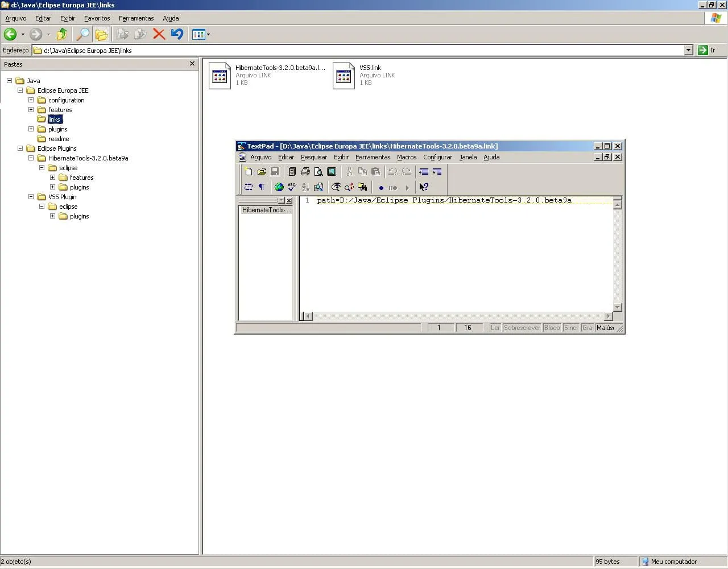Click the Find in Files binoculars icon
The image size is (728, 569).
362,187
